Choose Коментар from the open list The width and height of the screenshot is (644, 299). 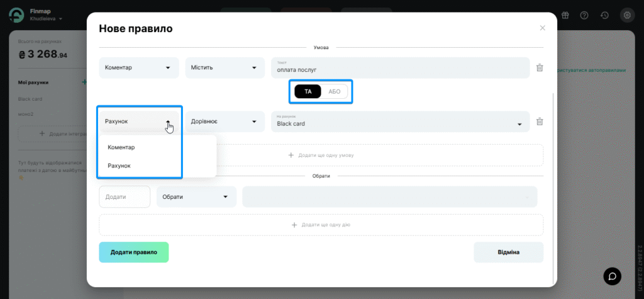point(121,147)
